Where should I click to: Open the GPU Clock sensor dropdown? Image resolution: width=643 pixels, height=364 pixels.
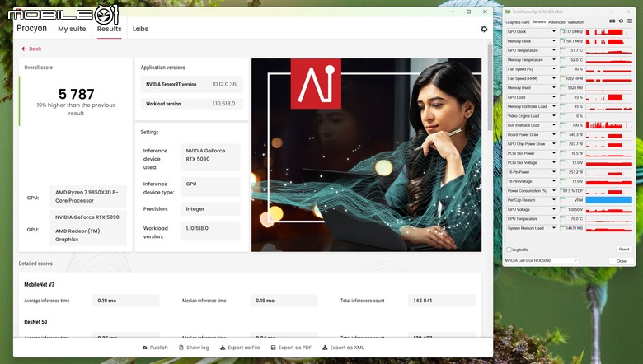tap(554, 31)
